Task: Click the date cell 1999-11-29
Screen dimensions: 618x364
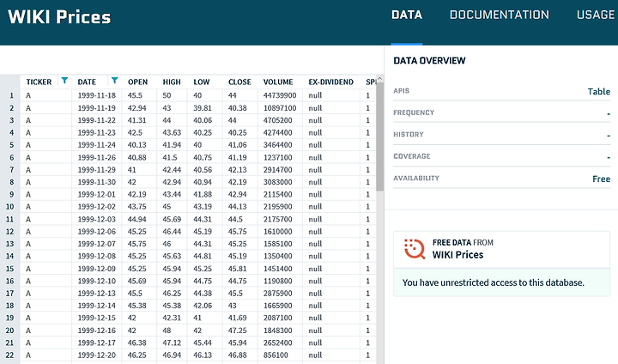Action: 96,170
